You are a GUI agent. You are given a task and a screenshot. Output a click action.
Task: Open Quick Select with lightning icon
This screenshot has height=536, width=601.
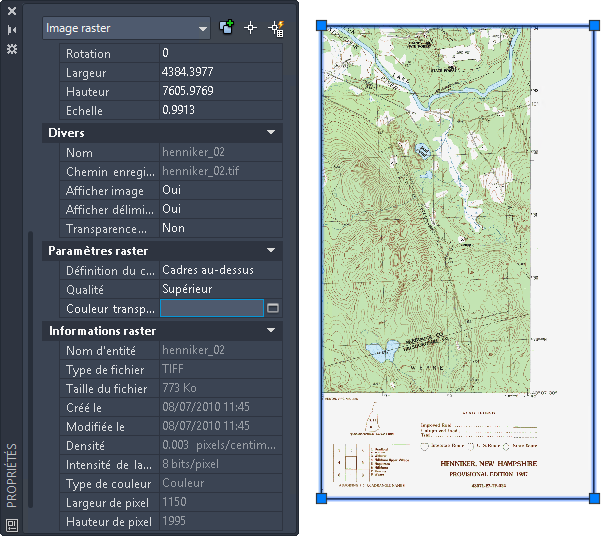(276, 28)
